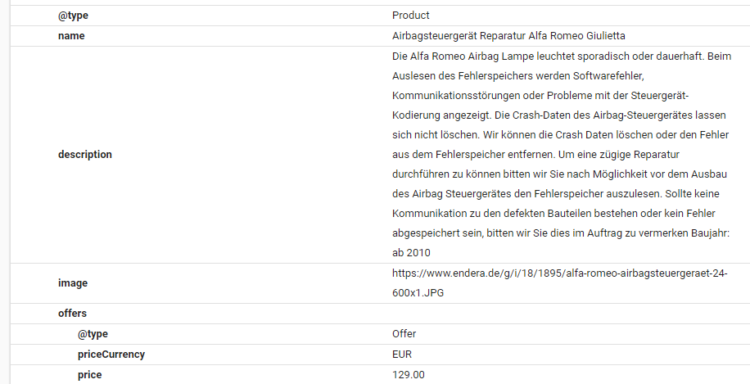This screenshot has height=384, width=750.
Task: Click the Airbagsteuergerät Reparatur Alfa Romeo Giulietta name value
Action: point(508,36)
